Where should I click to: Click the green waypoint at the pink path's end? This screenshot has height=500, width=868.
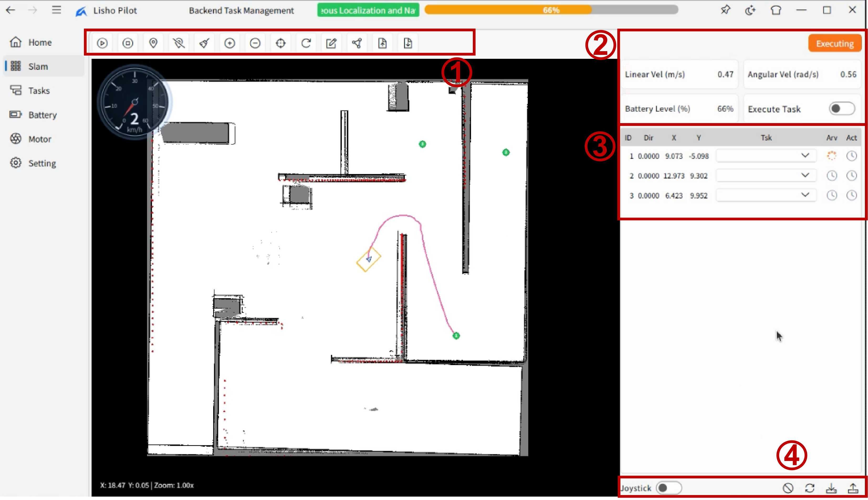coord(456,336)
